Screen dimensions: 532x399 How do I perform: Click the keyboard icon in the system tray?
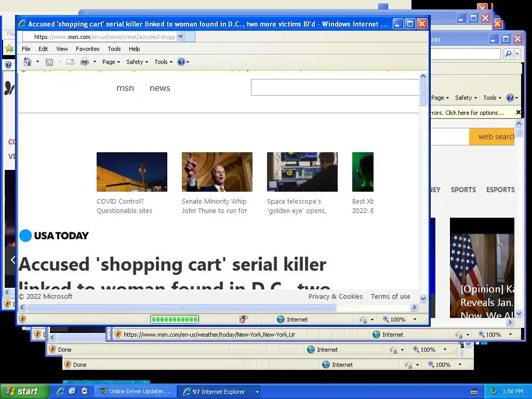[474, 392]
